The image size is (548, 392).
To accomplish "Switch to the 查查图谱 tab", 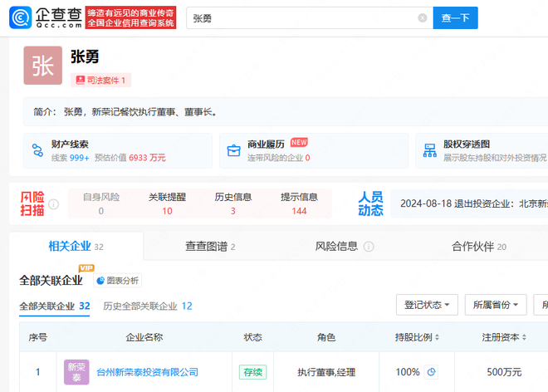I will click(210, 247).
